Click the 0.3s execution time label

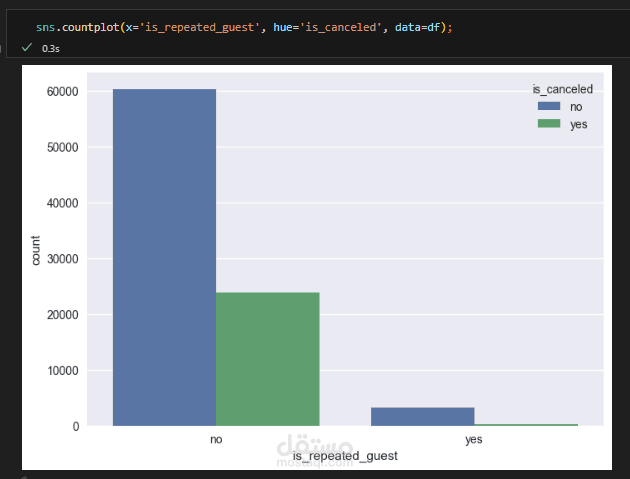point(51,49)
